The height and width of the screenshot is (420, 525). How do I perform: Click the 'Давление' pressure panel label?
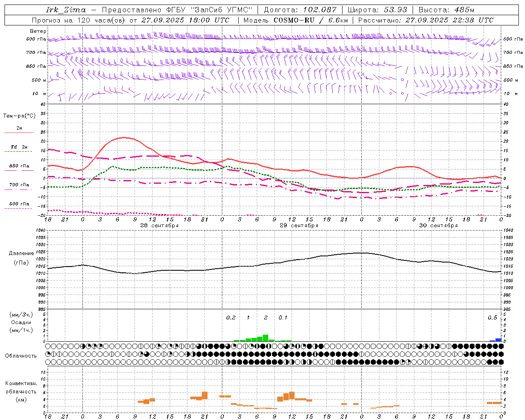pyautogui.click(x=21, y=253)
